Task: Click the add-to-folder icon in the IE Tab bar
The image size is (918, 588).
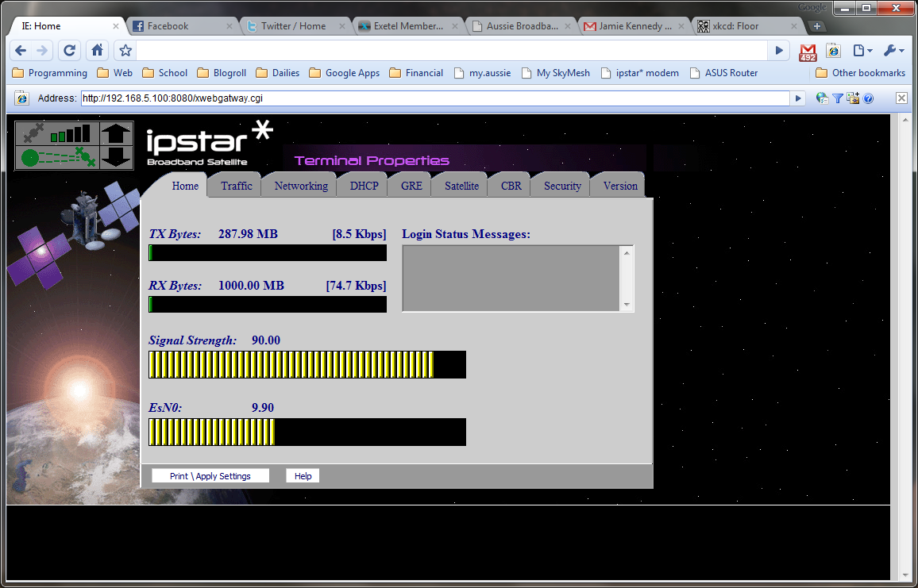Action: [x=853, y=98]
